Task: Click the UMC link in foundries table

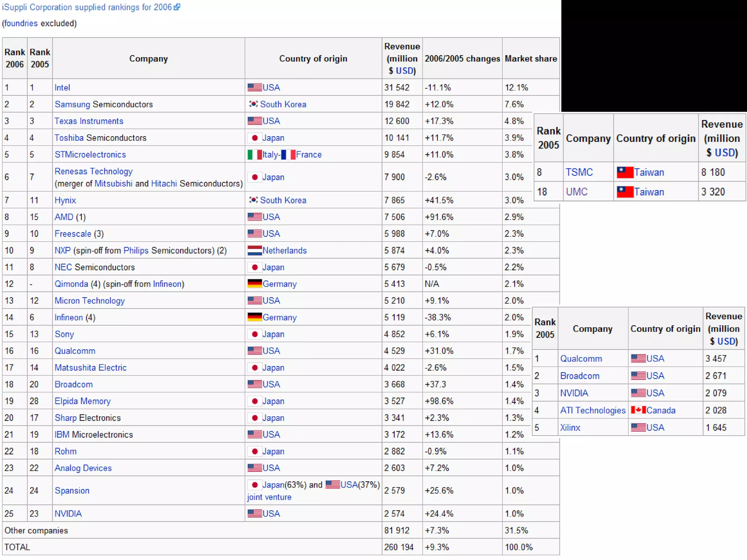Action: click(577, 192)
